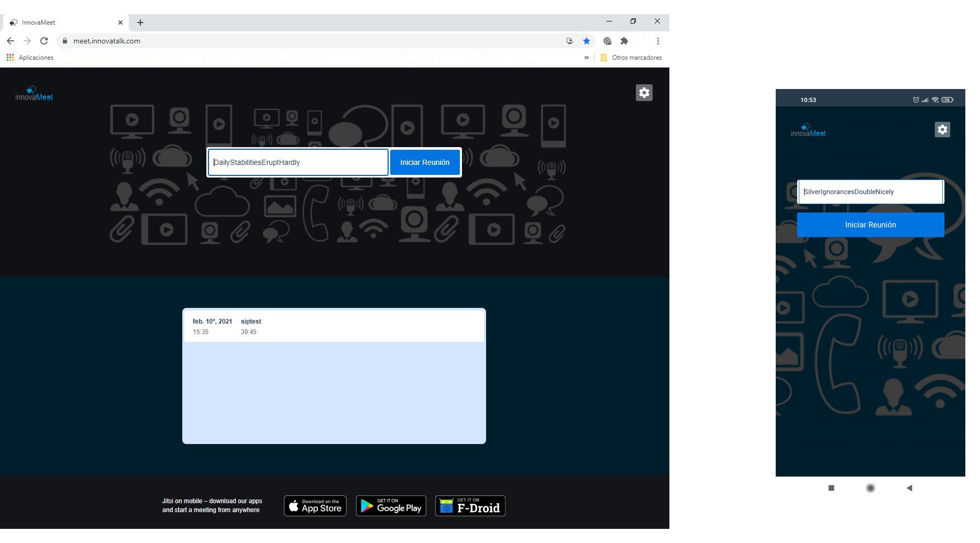Click the install app icon in address bar

coord(569,41)
